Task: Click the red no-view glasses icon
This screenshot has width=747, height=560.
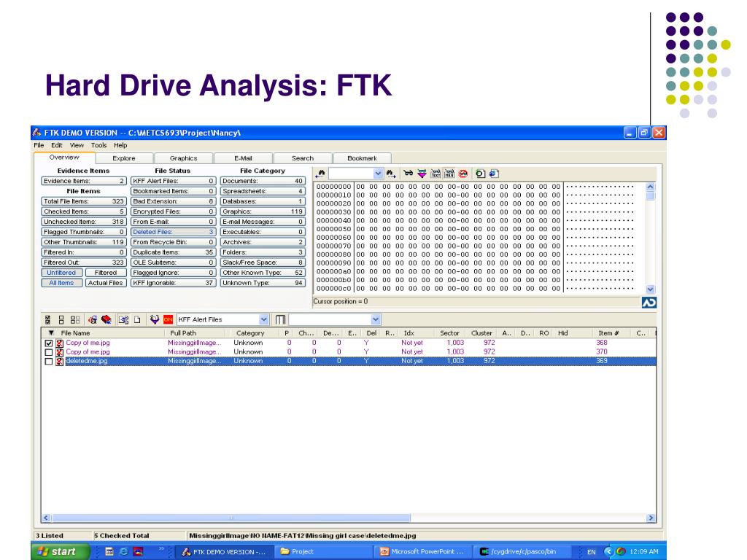Action: [463, 174]
